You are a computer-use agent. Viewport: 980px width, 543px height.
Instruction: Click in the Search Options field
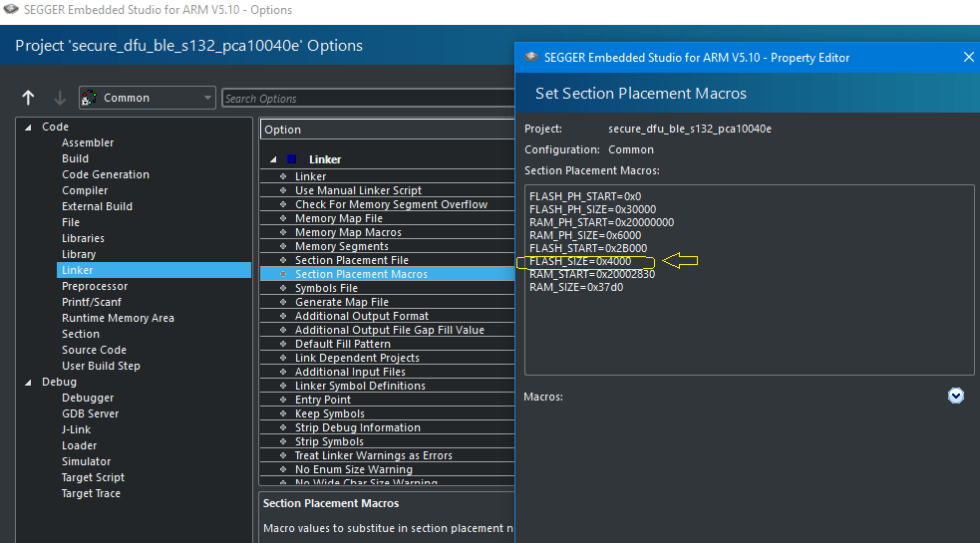pos(369,99)
